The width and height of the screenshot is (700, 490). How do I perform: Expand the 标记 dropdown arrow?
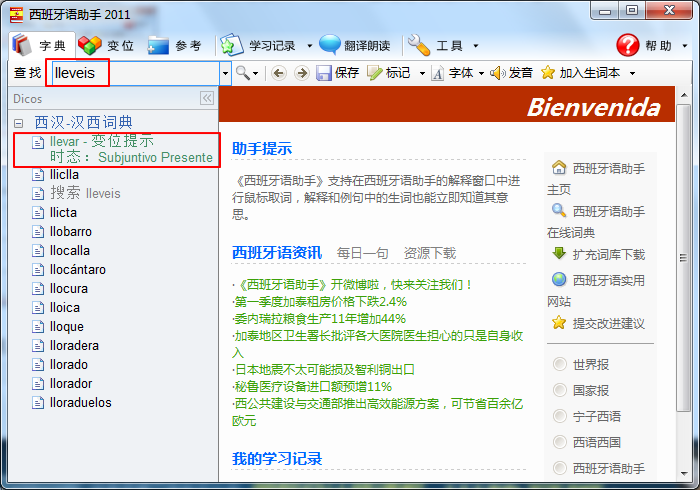[x=422, y=73]
